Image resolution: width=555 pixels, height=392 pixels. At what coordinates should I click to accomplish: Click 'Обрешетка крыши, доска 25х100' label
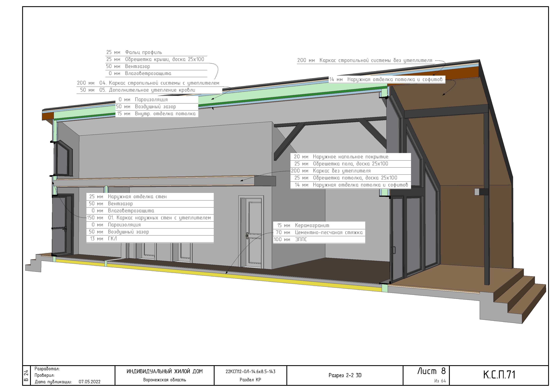pyautogui.click(x=164, y=59)
